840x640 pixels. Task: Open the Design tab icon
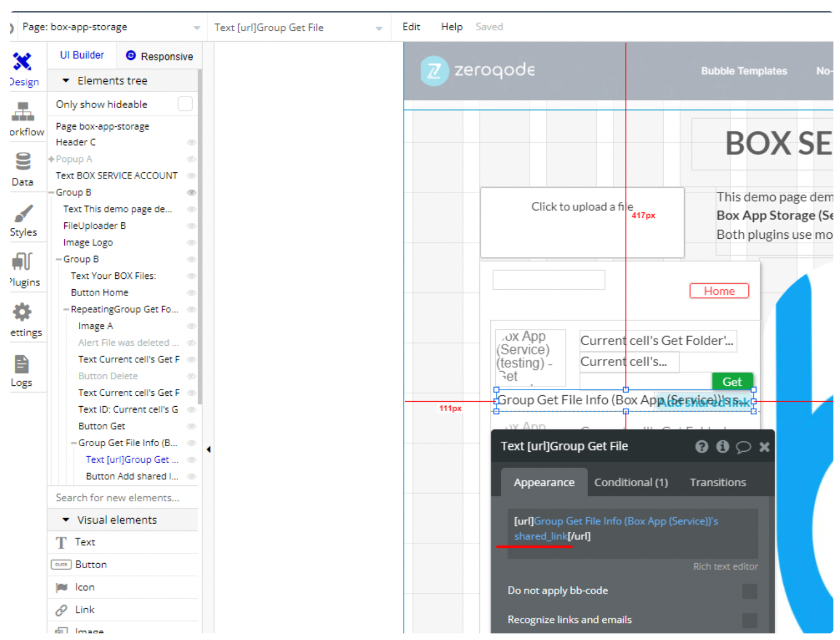[x=22, y=61]
